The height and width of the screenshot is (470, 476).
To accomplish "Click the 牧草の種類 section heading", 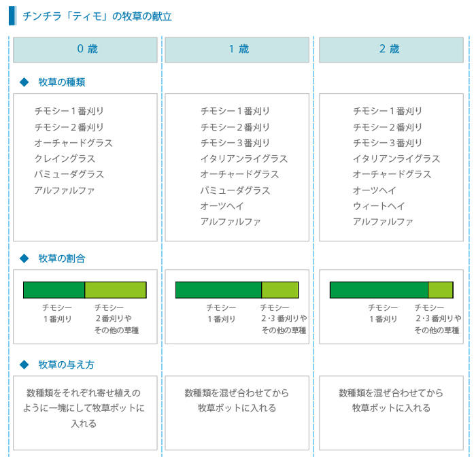I will (x=62, y=82).
